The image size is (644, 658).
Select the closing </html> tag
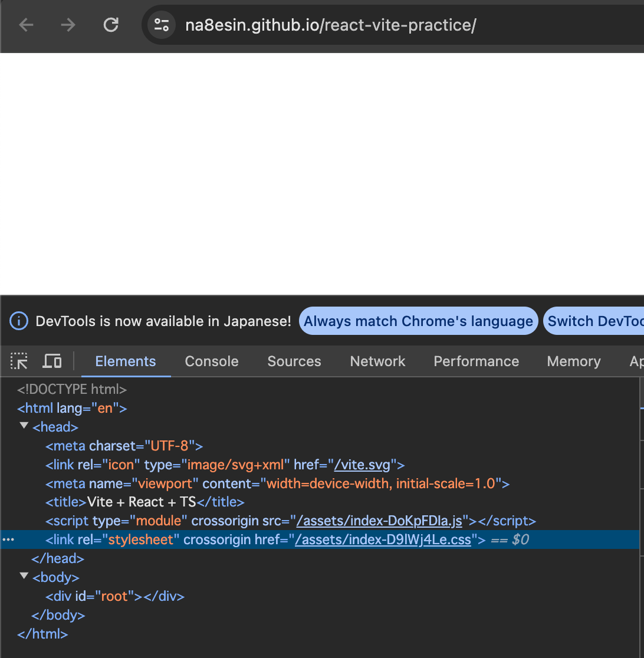tap(42, 634)
